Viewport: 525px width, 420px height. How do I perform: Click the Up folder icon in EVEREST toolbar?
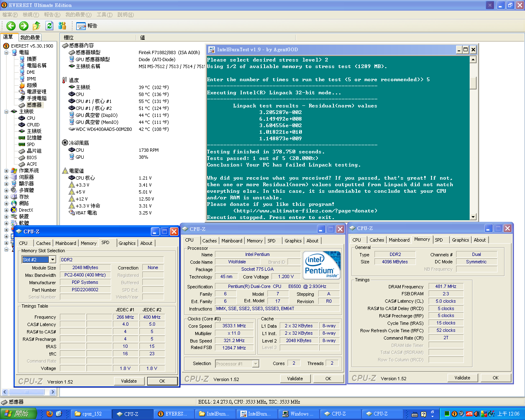(x=37, y=26)
